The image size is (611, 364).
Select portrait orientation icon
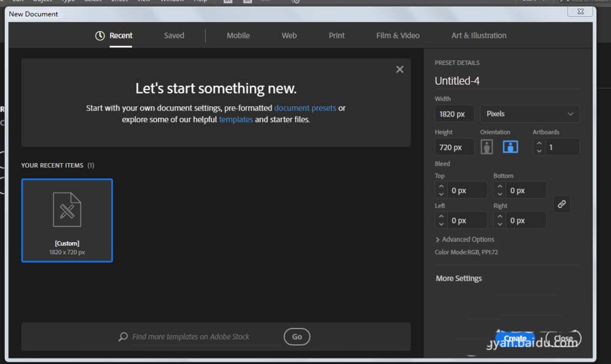tap(486, 147)
